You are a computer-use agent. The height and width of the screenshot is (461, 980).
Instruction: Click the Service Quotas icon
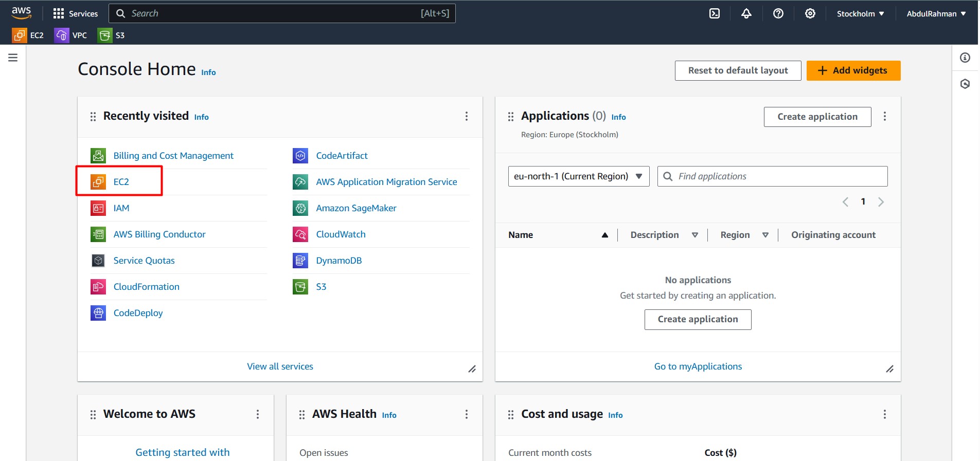tap(98, 260)
